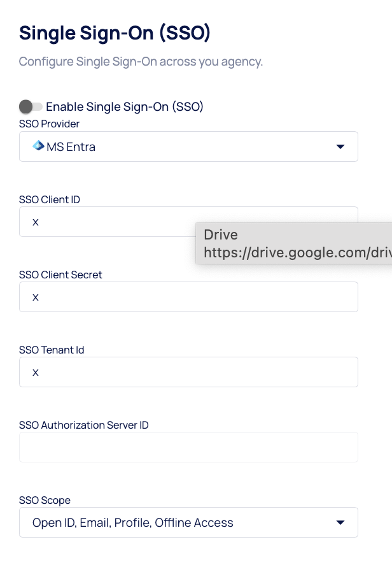Click the SSO Provider dropdown arrow

340,147
